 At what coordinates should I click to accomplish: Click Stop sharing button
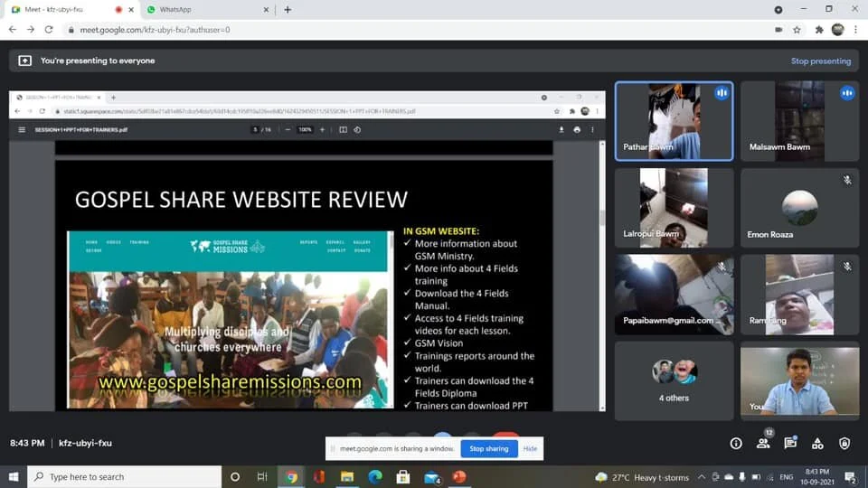coord(489,449)
